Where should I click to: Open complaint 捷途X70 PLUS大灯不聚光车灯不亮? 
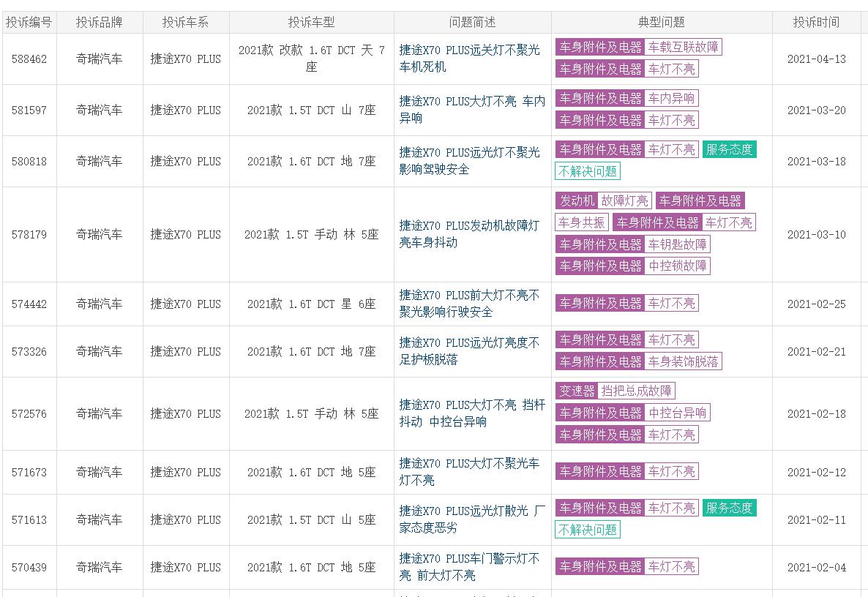[469, 472]
